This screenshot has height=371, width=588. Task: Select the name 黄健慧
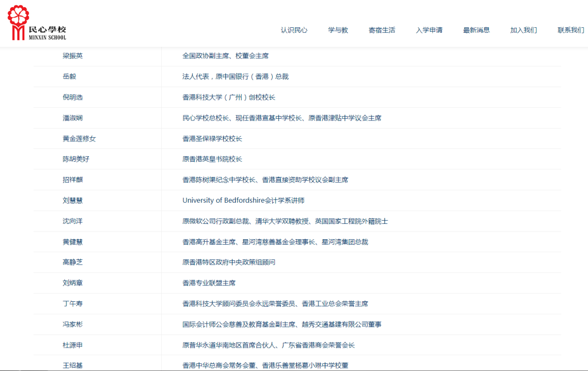pyautogui.click(x=72, y=241)
